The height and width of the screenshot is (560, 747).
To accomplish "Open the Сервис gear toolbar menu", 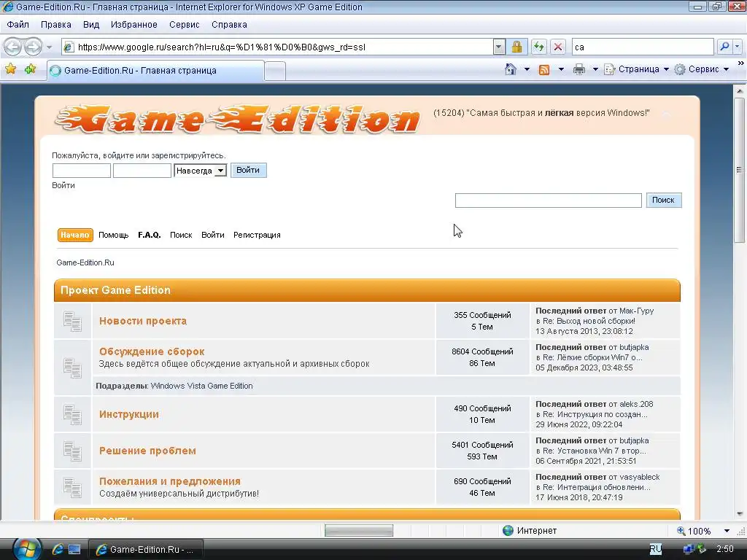I will point(701,69).
